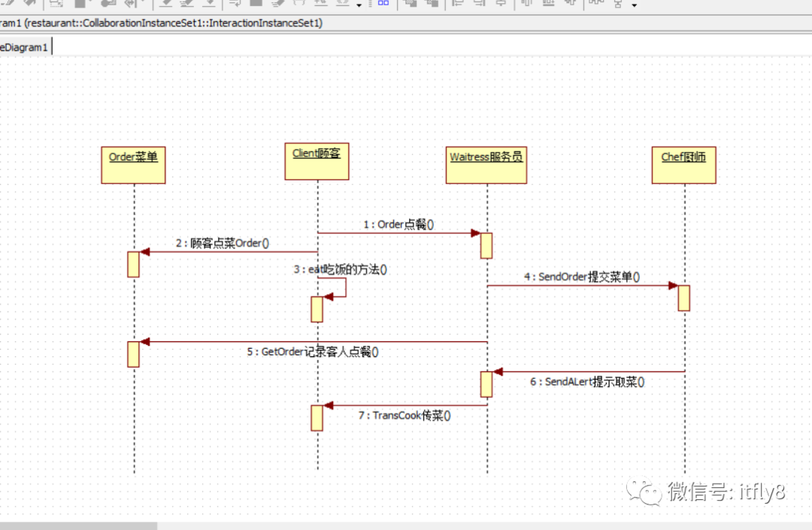
Task: Select the activation bar receiving TransCook传菜 message
Action: click(x=317, y=418)
